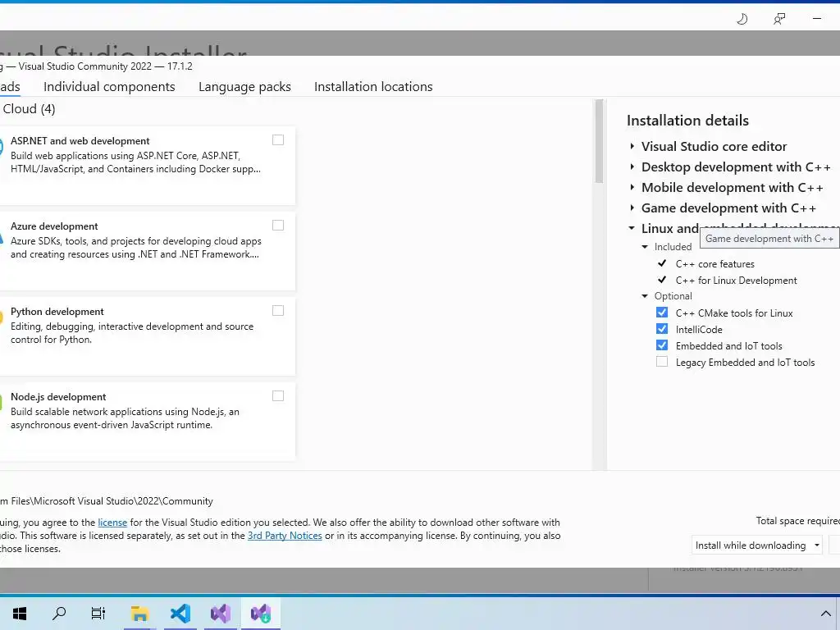
Task: Expand Desktop development with C++ details
Action: coord(632,167)
